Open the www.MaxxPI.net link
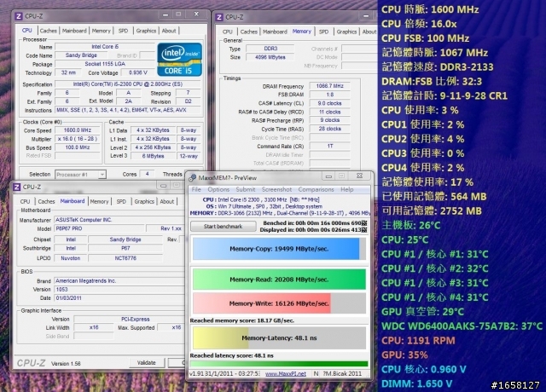 [x=286, y=373]
